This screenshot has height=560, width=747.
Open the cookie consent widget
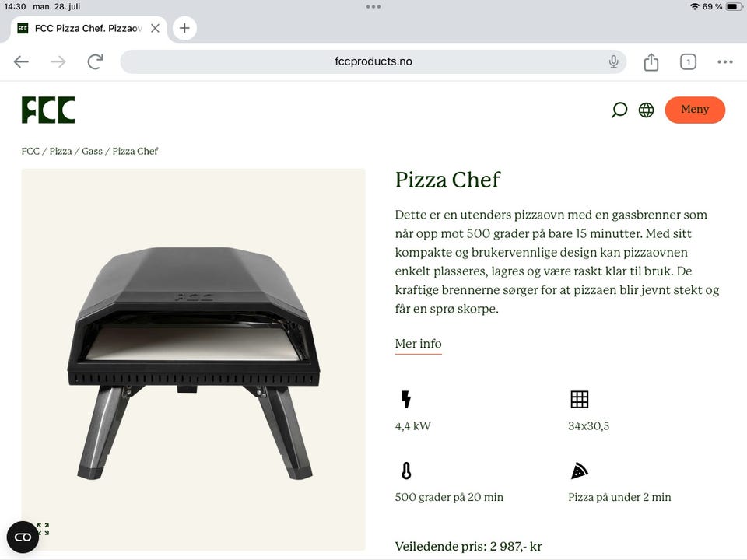pyautogui.click(x=23, y=537)
